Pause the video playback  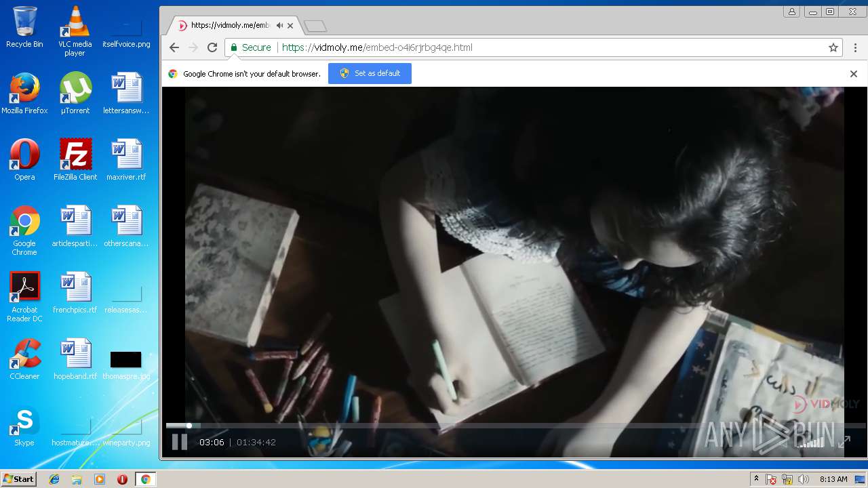[179, 442]
